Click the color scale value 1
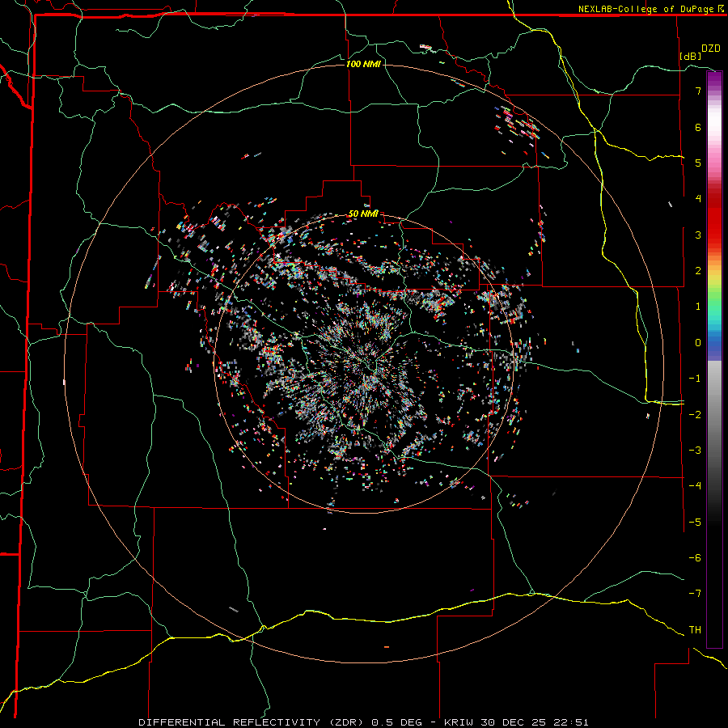Viewport: 728px width, 728px height. (698, 307)
